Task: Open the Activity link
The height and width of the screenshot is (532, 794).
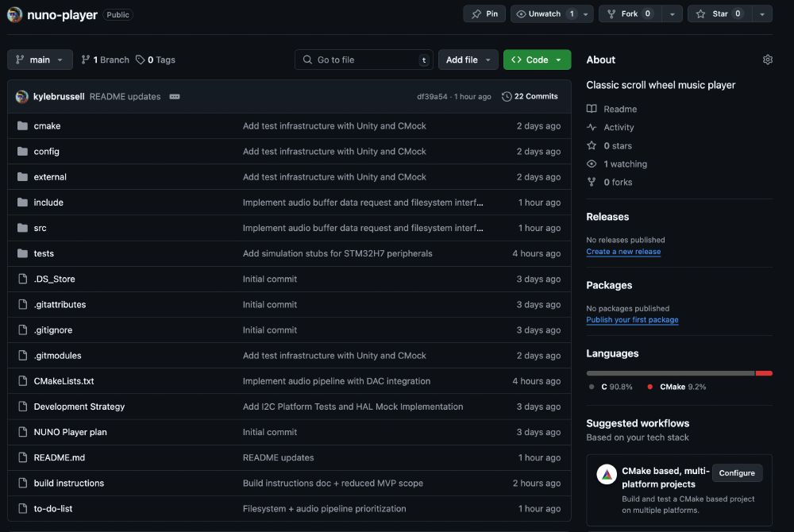Action: click(x=619, y=127)
